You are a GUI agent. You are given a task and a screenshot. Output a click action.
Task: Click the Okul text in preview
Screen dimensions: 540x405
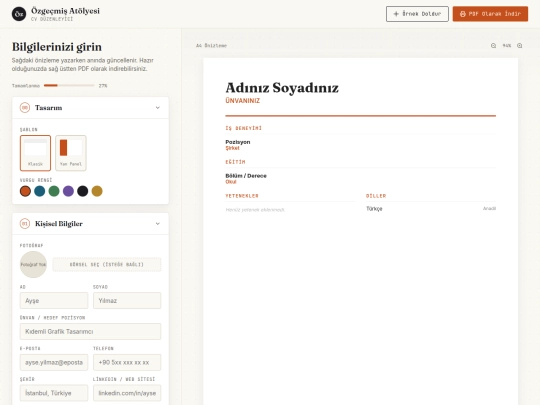231,182
